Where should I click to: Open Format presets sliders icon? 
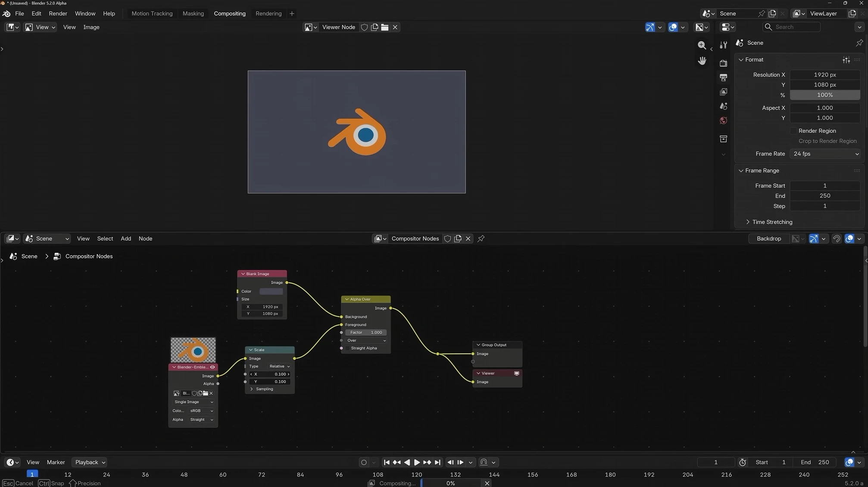click(x=846, y=60)
